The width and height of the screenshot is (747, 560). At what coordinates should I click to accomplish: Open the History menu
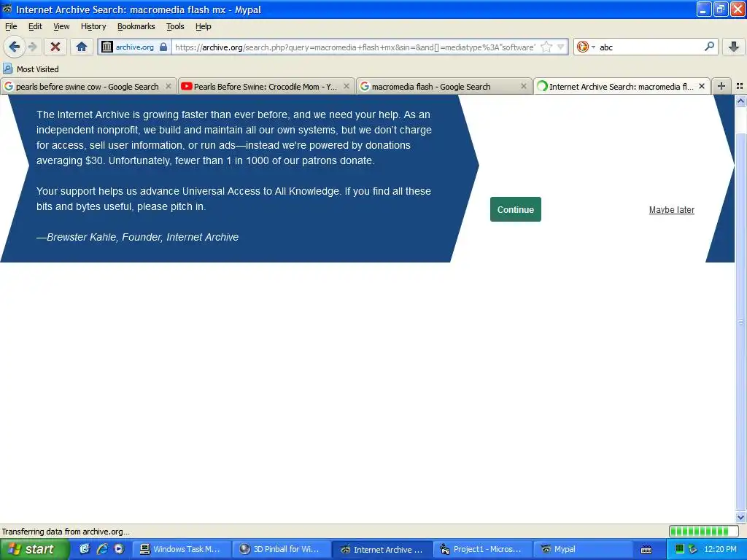(x=93, y=26)
